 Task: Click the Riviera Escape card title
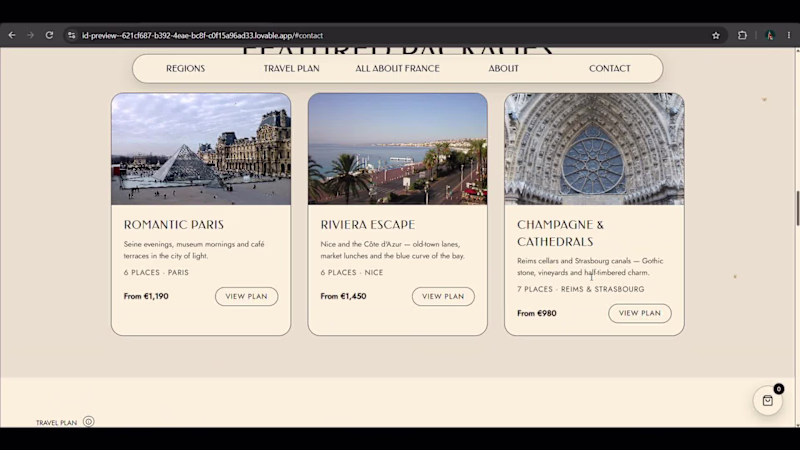367,225
